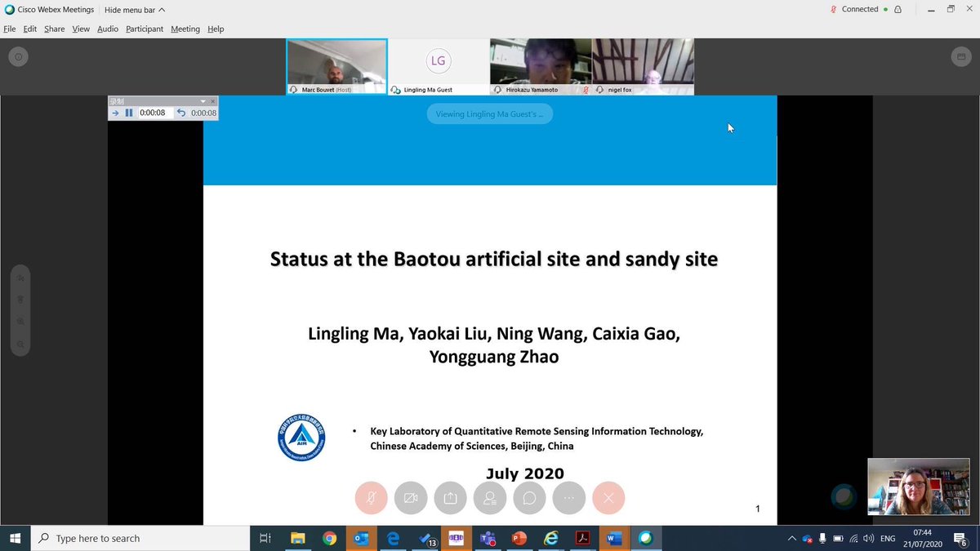Expand the recorder toolbar dropdown chevron
Image resolution: width=980 pixels, height=551 pixels.
pyautogui.click(x=203, y=101)
